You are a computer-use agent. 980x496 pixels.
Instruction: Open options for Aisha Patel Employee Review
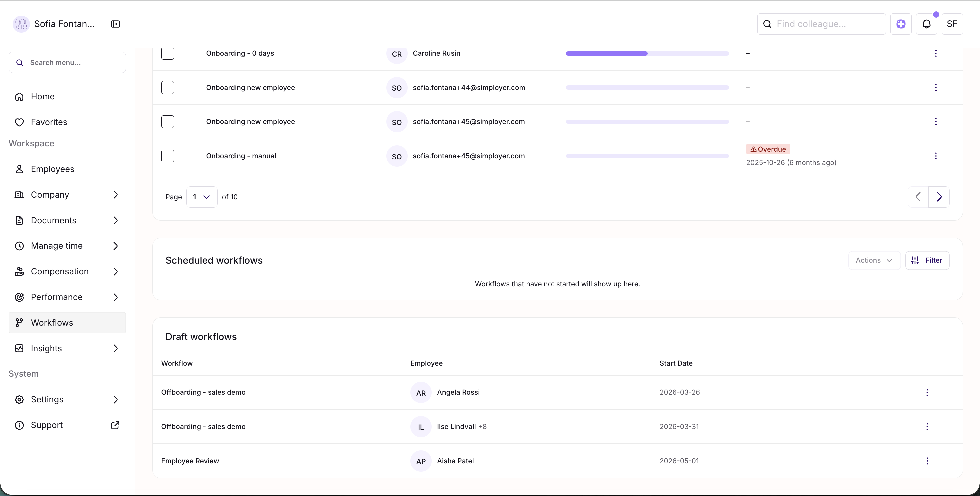(x=927, y=461)
